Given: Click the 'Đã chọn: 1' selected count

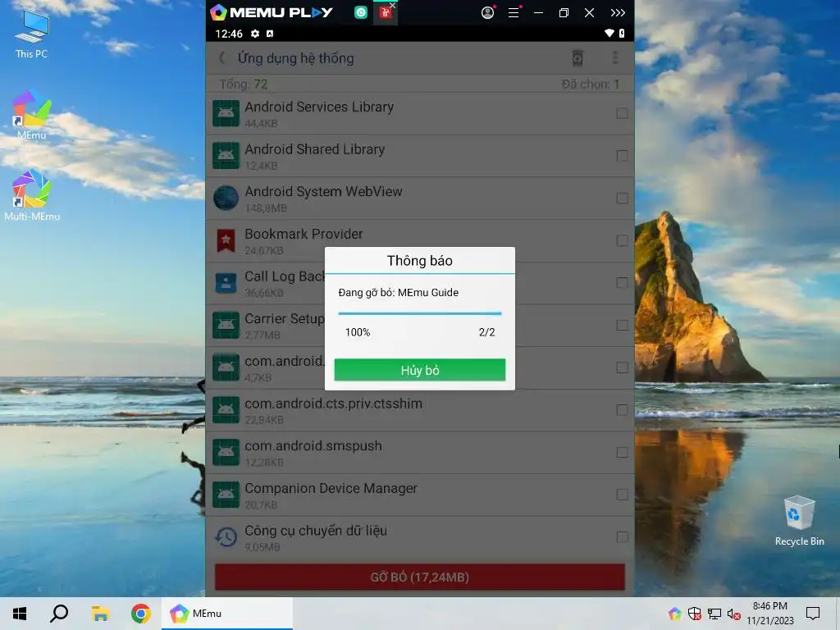Looking at the screenshot, I should click(591, 84).
